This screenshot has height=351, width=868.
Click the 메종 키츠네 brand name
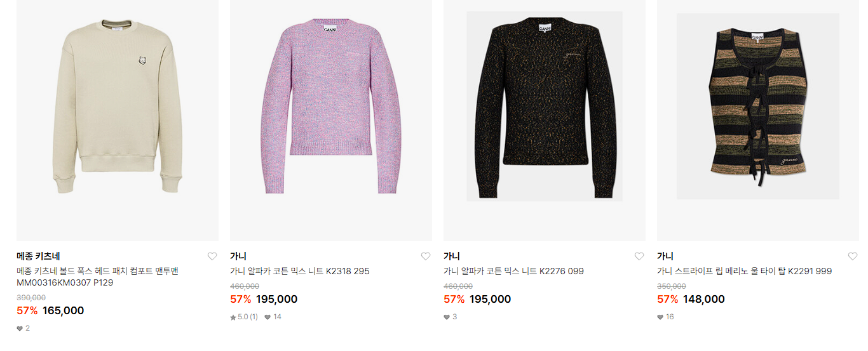click(38, 256)
